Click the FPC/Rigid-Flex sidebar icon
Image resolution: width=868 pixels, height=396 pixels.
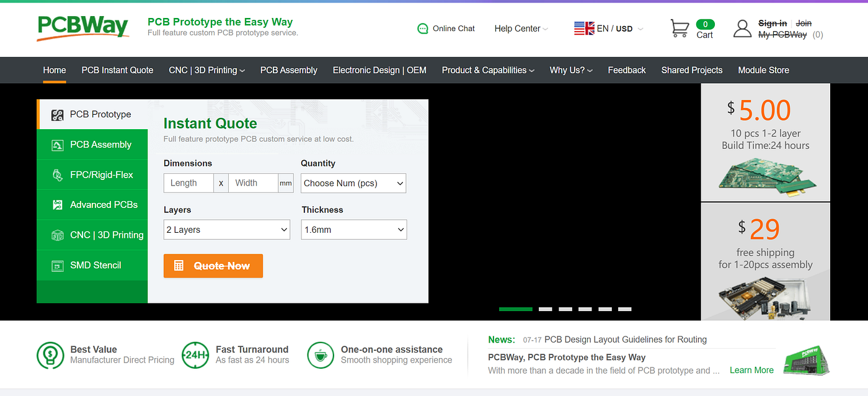[58, 175]
